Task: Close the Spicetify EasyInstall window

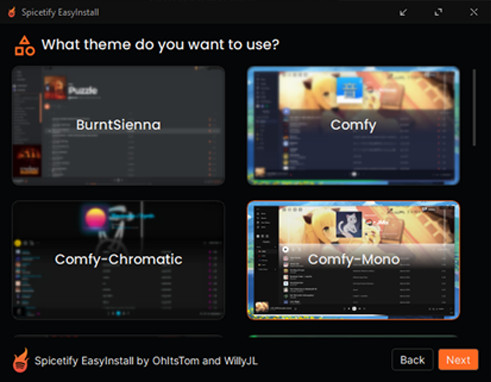Action: [x=474, y=12]
